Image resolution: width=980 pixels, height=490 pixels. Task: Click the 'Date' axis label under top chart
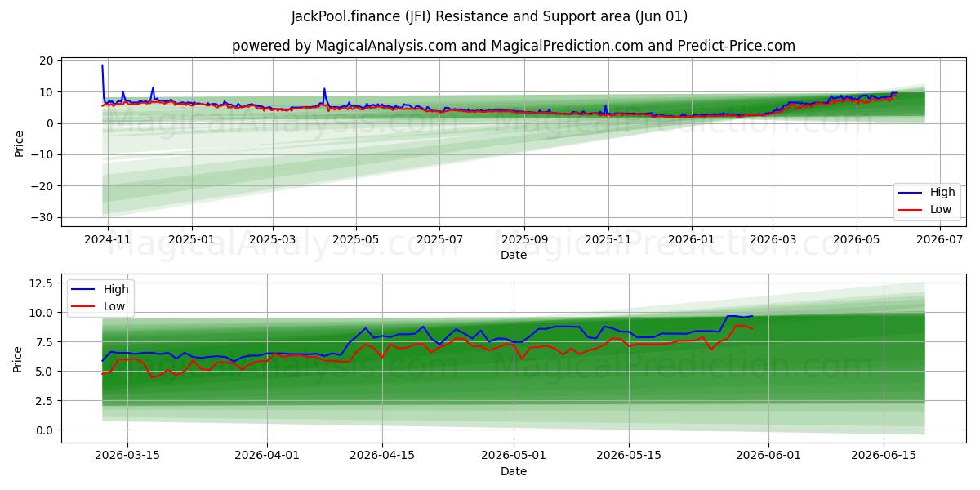[514, 256]
